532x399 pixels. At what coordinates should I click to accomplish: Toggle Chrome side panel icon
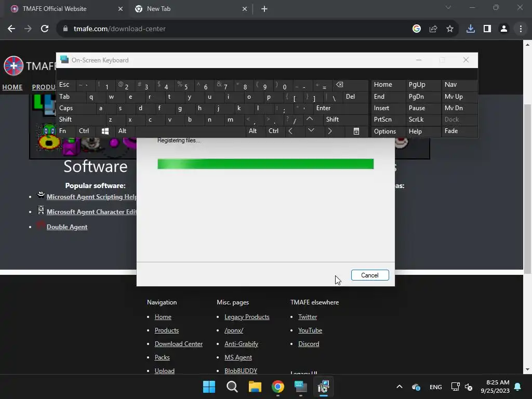point(487,29)
